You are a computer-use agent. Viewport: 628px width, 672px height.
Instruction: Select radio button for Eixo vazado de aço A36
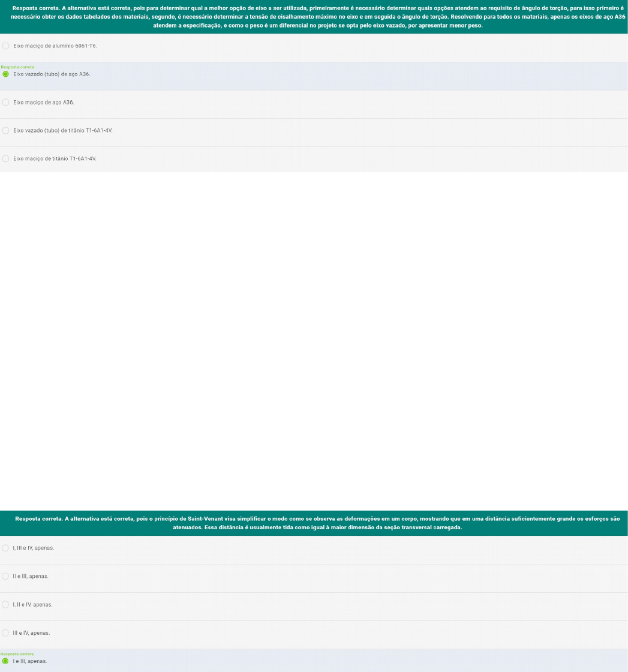point(6,74)
